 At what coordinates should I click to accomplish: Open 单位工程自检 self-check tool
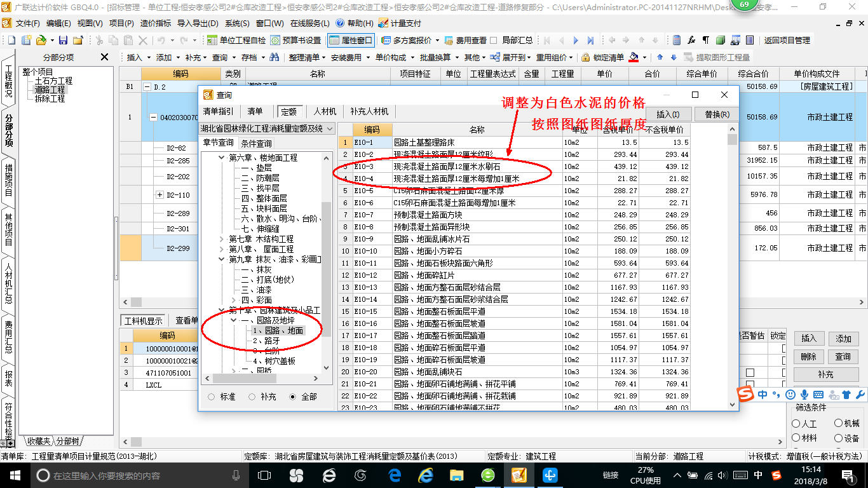(236, 40)
